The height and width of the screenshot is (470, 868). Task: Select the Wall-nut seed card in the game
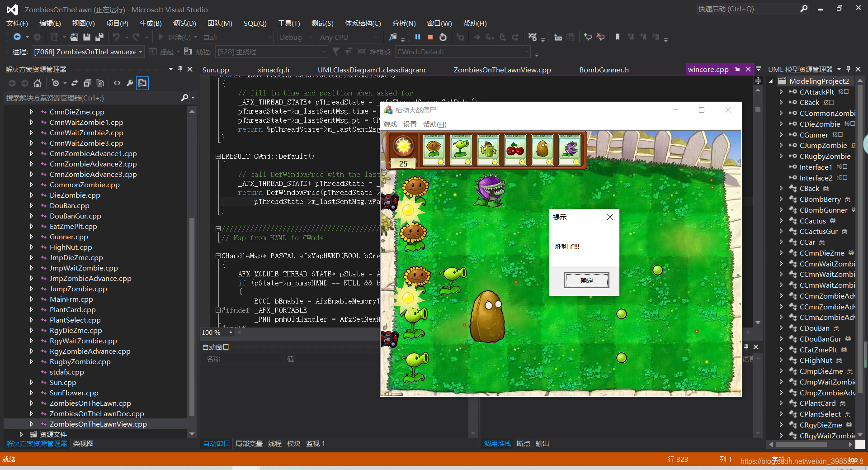(x=542, y=150)
